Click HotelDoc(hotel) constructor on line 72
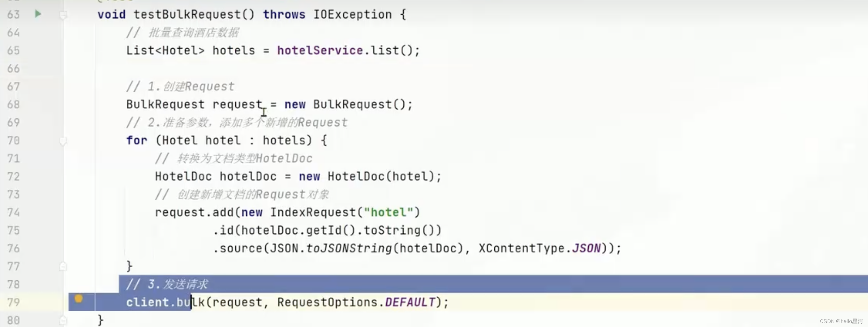868x327 pixels. 381,176
